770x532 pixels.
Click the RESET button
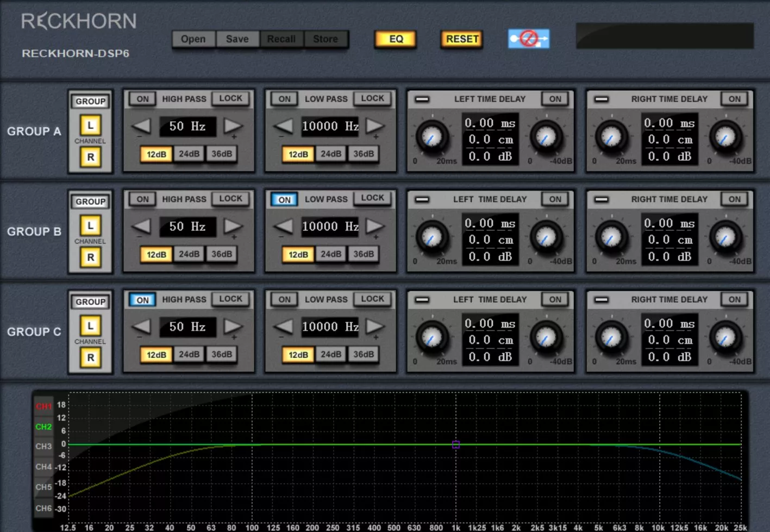pyautogui.click(x=462, y=39)
